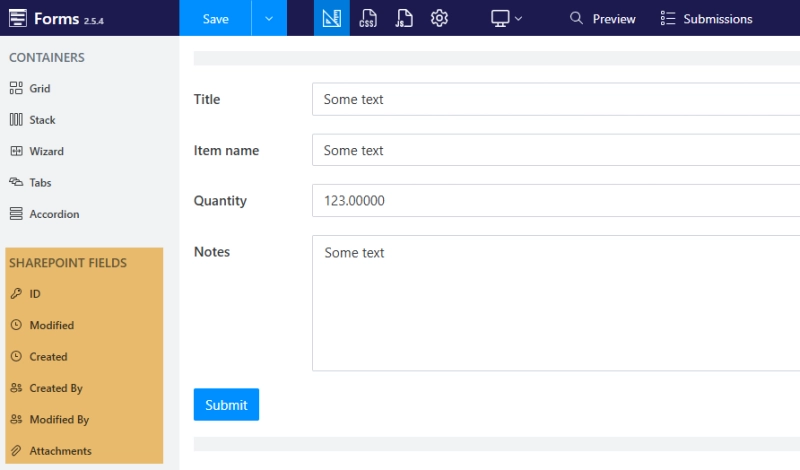Select the Stack container icon
The image size is (800, 470).
(16, 120)
